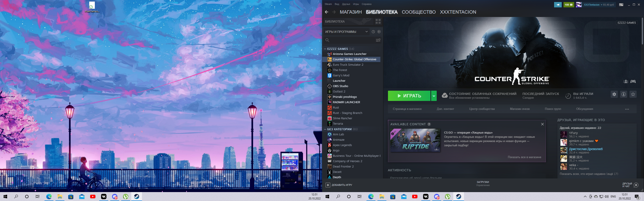This screenshot has width=644, height=201.
Task: Open the Operation Riptide thumbnail
Action: [x=415, y=140]
